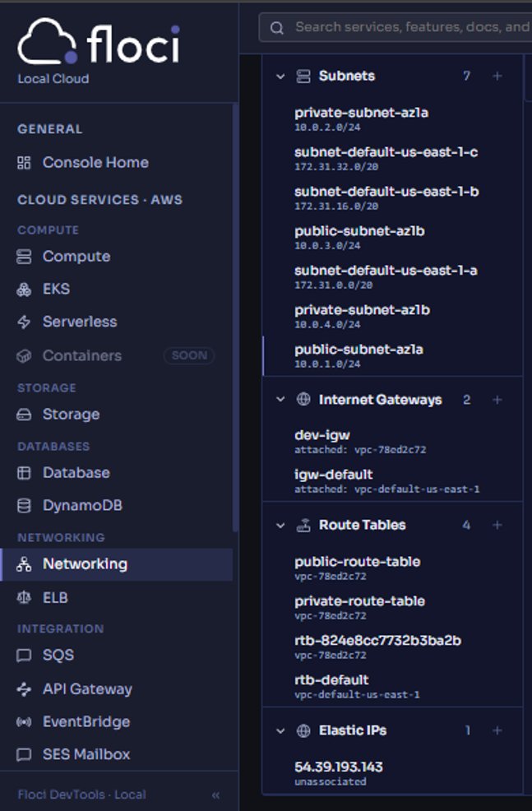Open route table rtb-824e8cc7732b3ba2b
The image size is (532, 811).
coord(393,647)
